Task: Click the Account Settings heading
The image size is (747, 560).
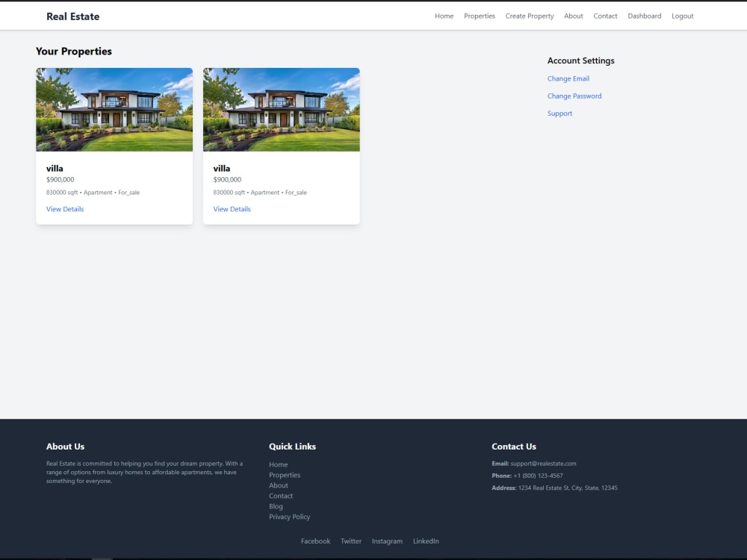Action: pyautogui.click(x=580, y=60)
